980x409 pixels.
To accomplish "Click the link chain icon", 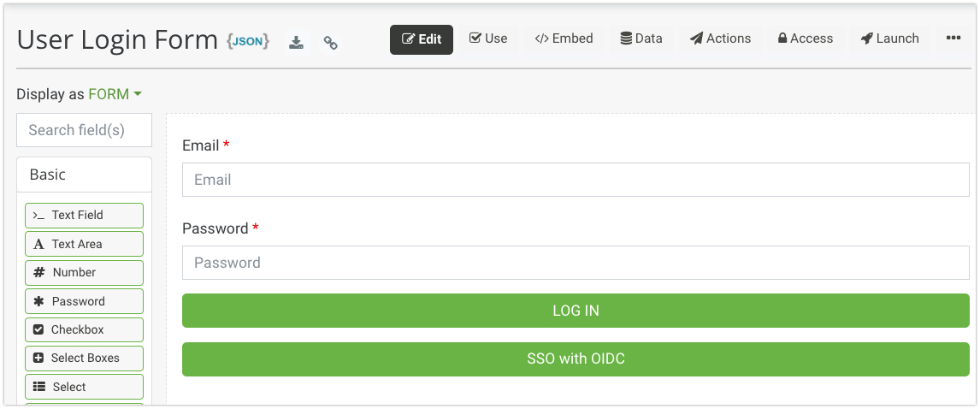I will tap(331, 42).
